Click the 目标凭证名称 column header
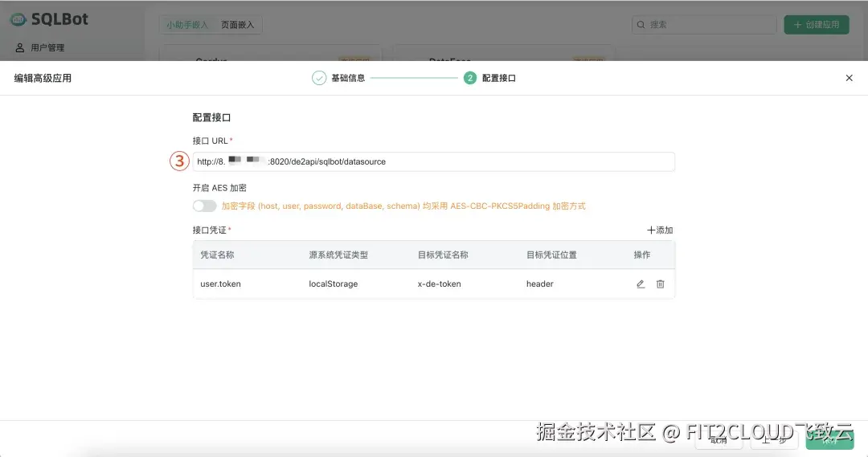 443,255
